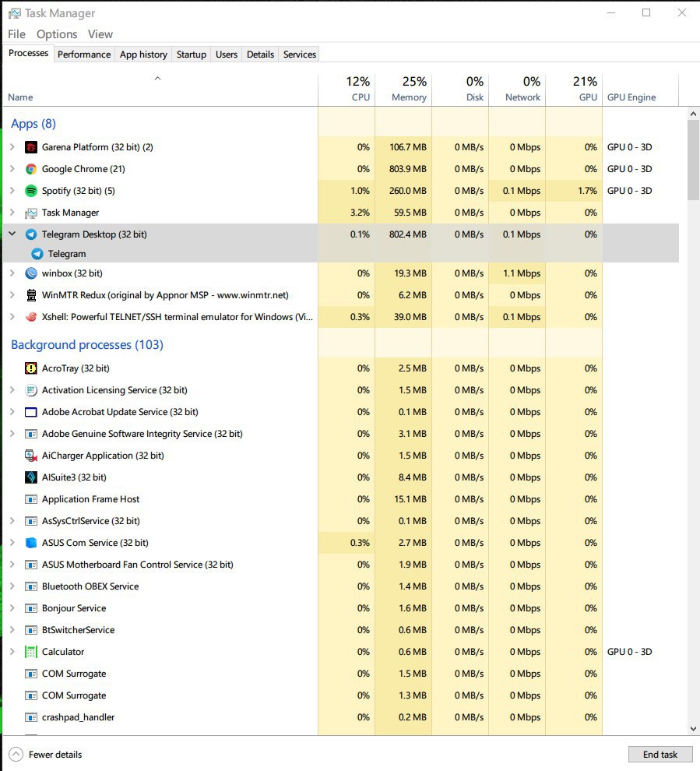Click the winbox process icon

click(x=31, y=273)
